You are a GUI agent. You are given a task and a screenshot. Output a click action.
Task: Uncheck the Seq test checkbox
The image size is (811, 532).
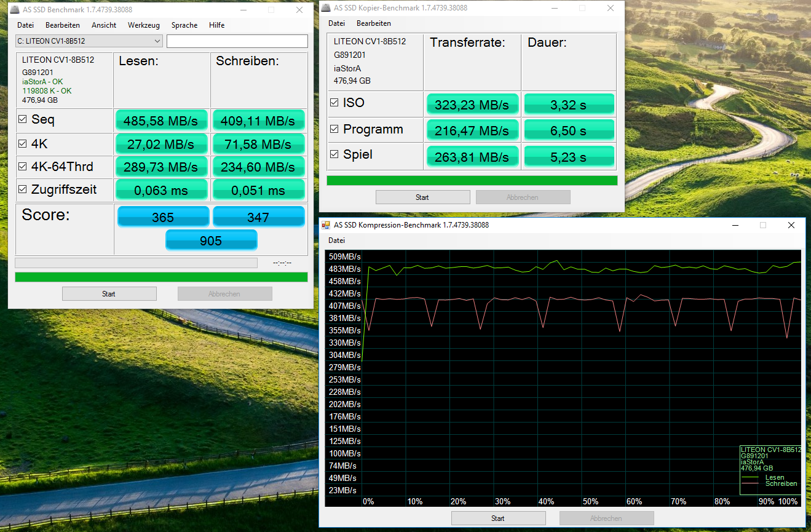23,119
